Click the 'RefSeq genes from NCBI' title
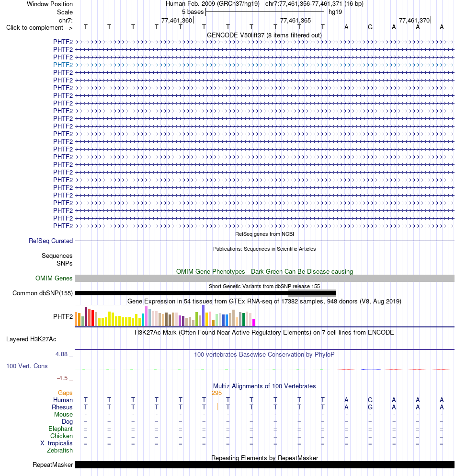Screen dimensions: 455x476 (x=264, y=234)
